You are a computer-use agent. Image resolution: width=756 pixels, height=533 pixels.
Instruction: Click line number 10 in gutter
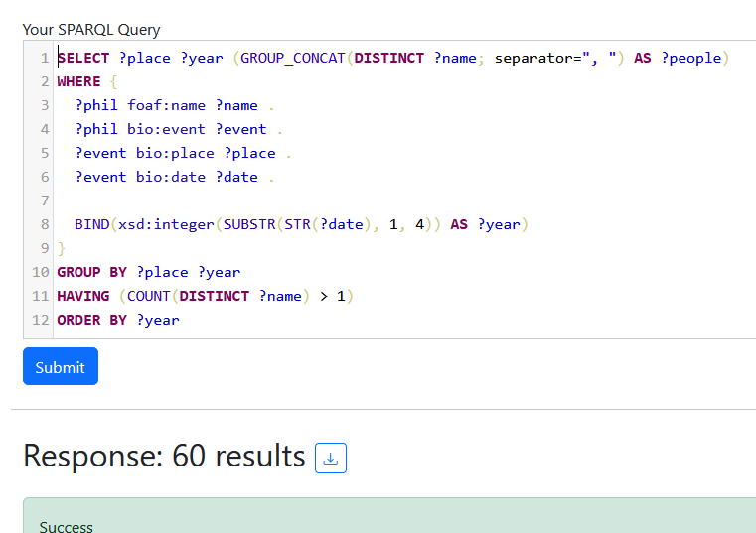(x=41, y=272)
